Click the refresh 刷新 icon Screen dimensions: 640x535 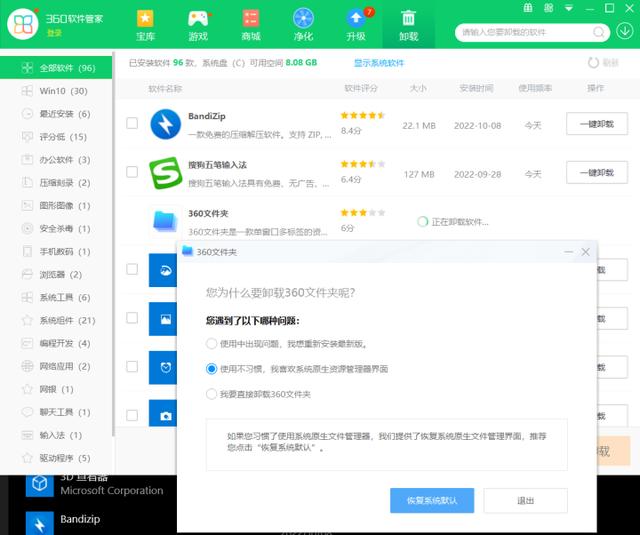point(593,63)
